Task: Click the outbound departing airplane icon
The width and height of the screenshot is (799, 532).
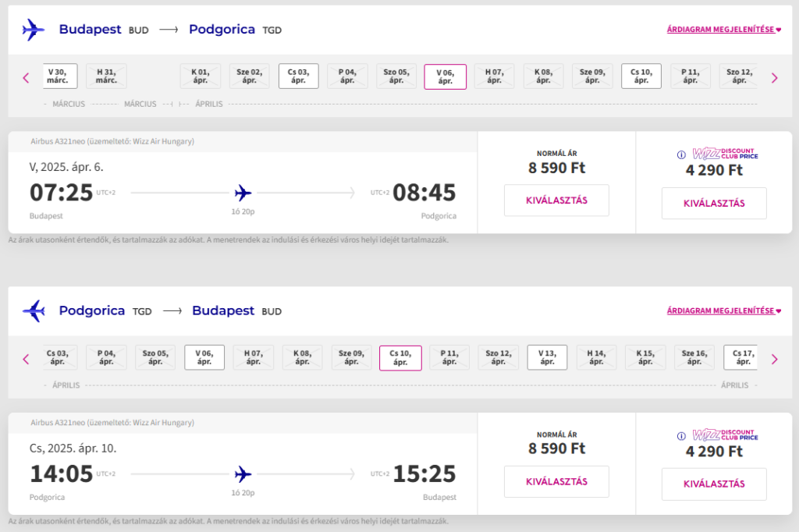Action: [x=33, y=30]
